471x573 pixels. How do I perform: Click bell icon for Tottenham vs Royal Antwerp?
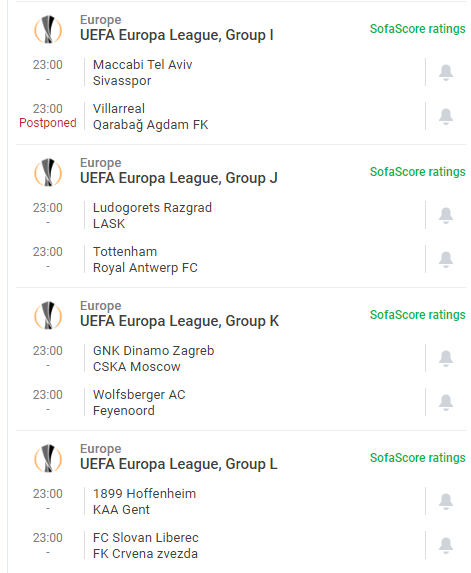(x=446, y=259)
